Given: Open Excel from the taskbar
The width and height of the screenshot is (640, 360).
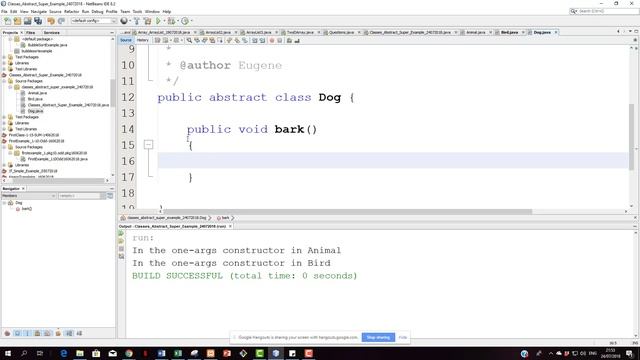Looking at the screenshot, I should tap(178, 353).
